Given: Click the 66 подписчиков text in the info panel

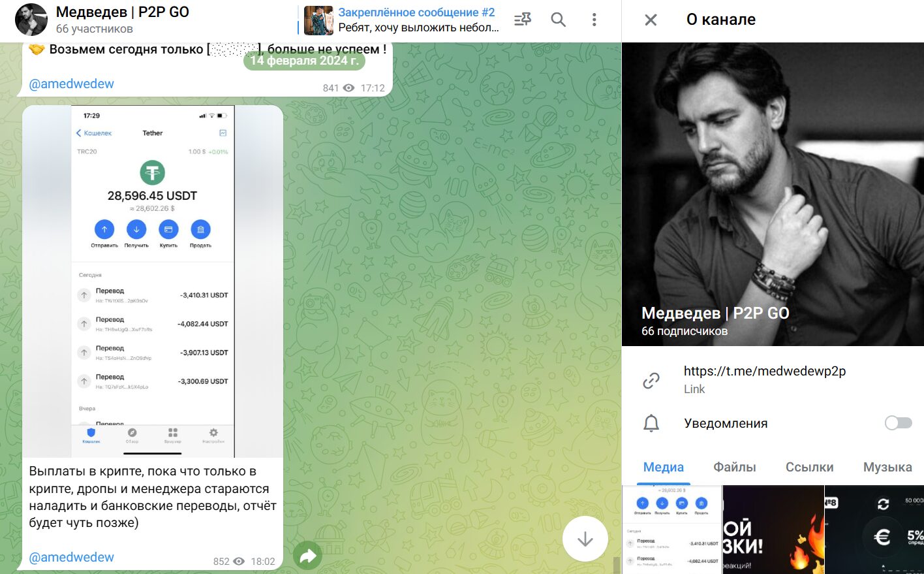Looking at the screenshot, I should [684, 331].
